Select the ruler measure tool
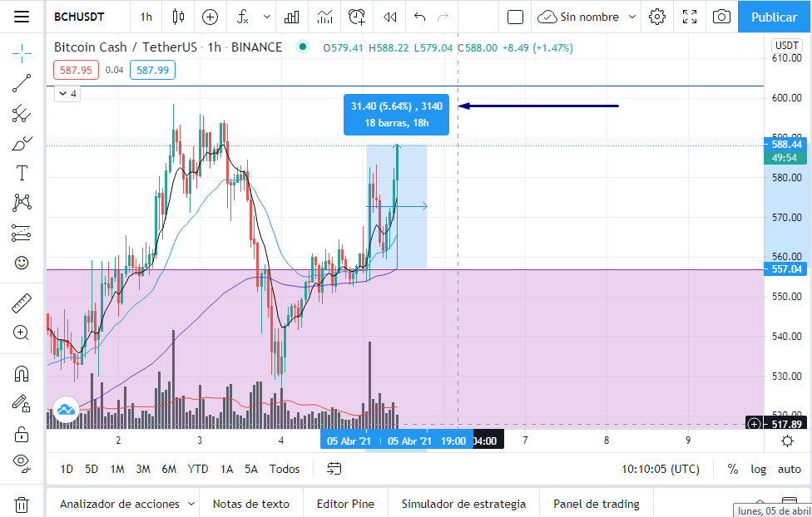 pyautogui.click(x=22, y=303)
